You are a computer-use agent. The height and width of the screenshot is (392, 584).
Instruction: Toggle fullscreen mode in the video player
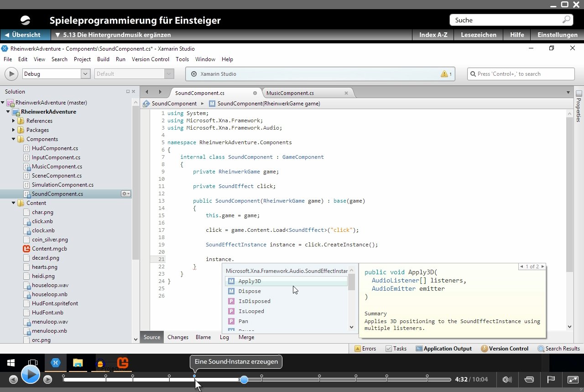pos(573,380)
